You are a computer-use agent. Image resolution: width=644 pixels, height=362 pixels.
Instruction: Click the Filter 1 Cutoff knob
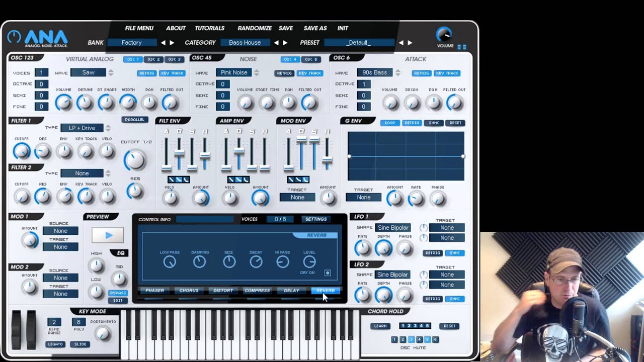pyautogui.click(x=22, y=151)
